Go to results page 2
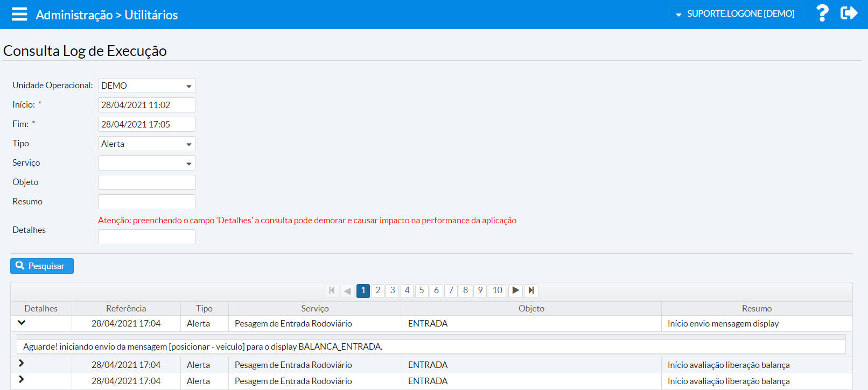 (x=378, y=290)
